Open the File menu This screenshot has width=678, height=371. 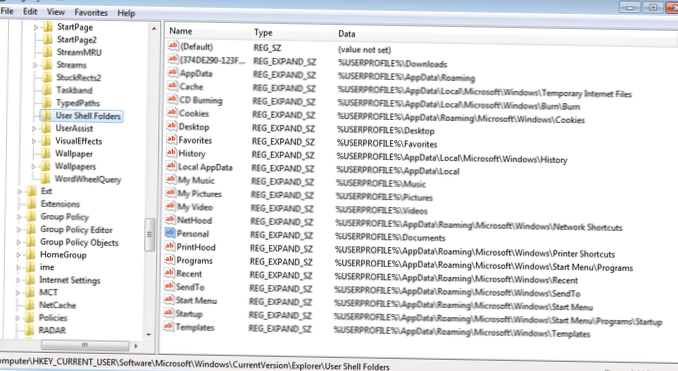tap(7, 11)
